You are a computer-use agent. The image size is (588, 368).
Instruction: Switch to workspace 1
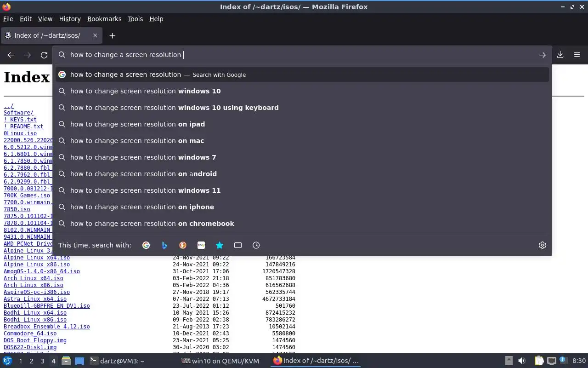coord(20,361)
